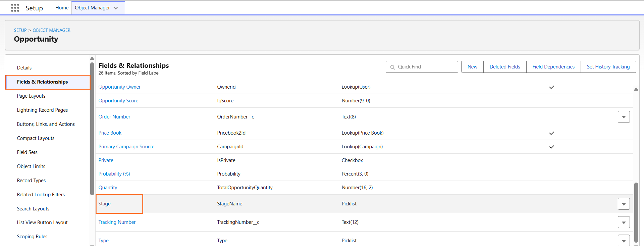Open the Price Book field link
The image size is (644, 246).
pos(110,133)
